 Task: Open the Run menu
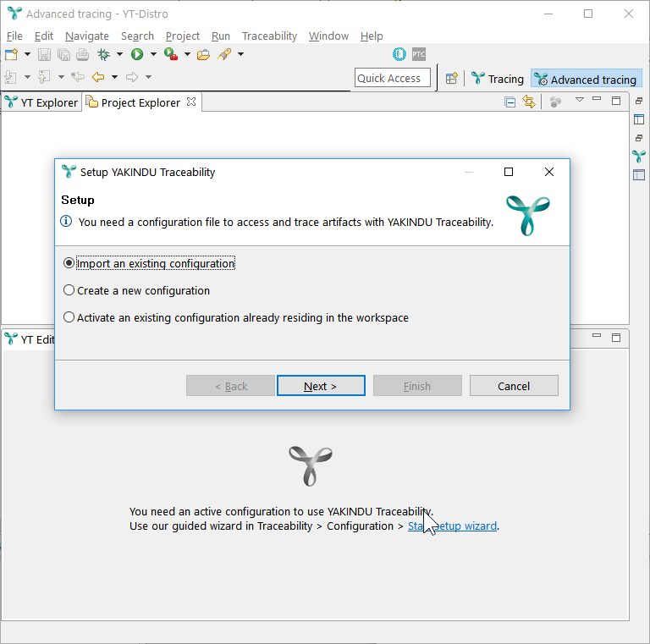[x=221, y=36]
